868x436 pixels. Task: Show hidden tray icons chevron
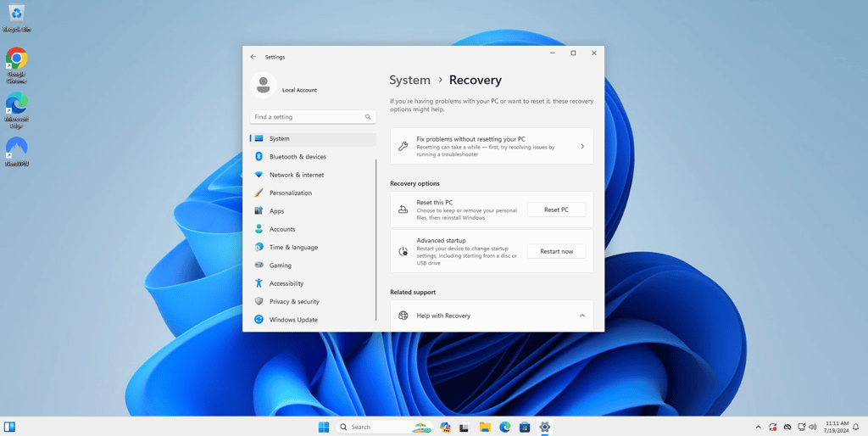(758, 428)
